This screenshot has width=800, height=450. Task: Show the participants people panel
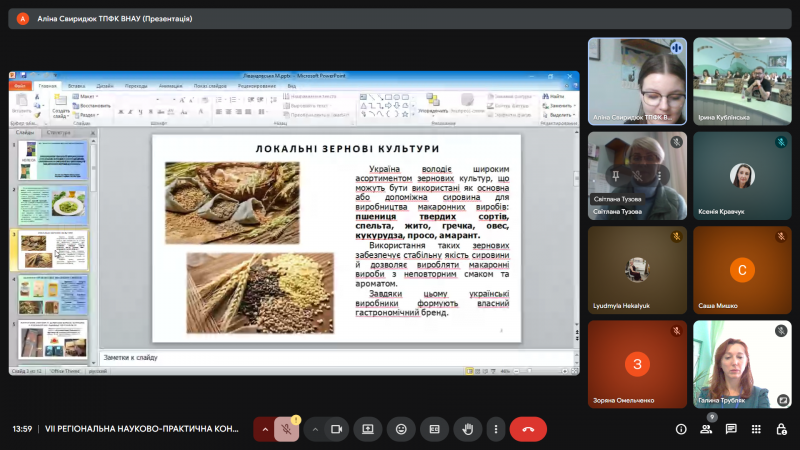(x=706, y=429)
